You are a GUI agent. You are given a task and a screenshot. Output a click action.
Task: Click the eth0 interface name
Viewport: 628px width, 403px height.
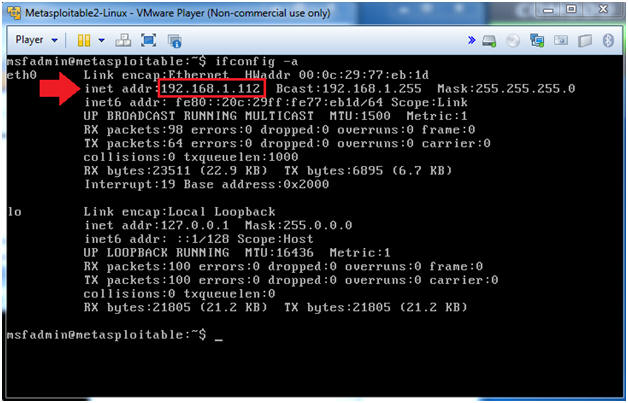(x=22, y=75)
